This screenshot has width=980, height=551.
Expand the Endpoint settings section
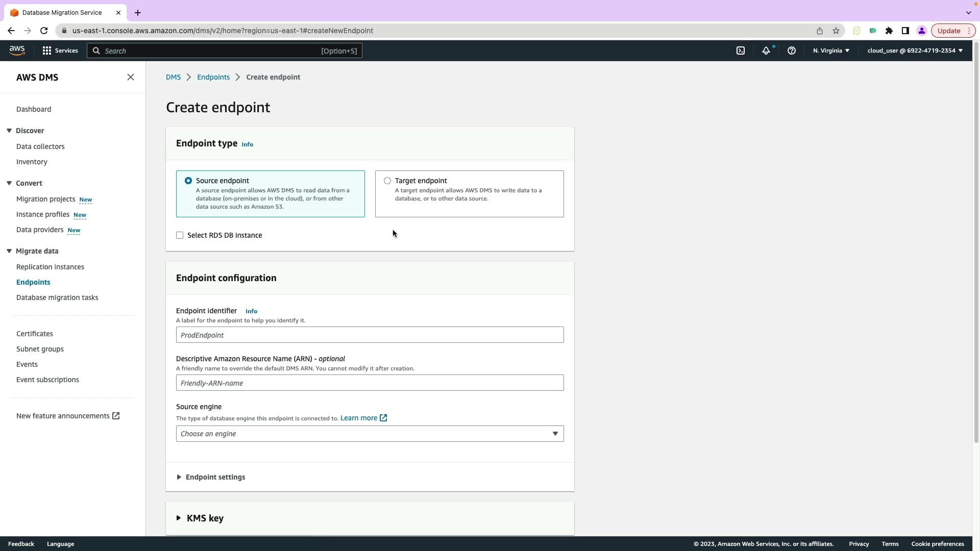215,477
